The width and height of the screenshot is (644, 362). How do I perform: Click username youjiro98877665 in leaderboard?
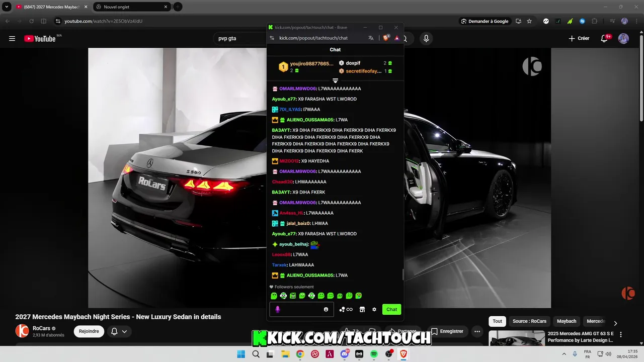point(312,64)
